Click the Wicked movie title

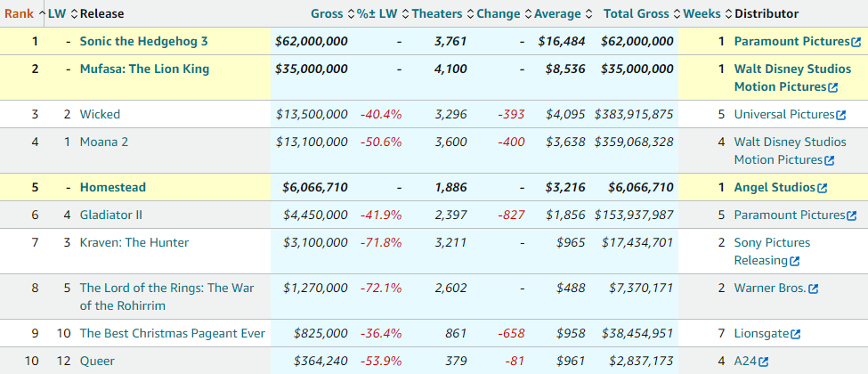pos(100,114)
